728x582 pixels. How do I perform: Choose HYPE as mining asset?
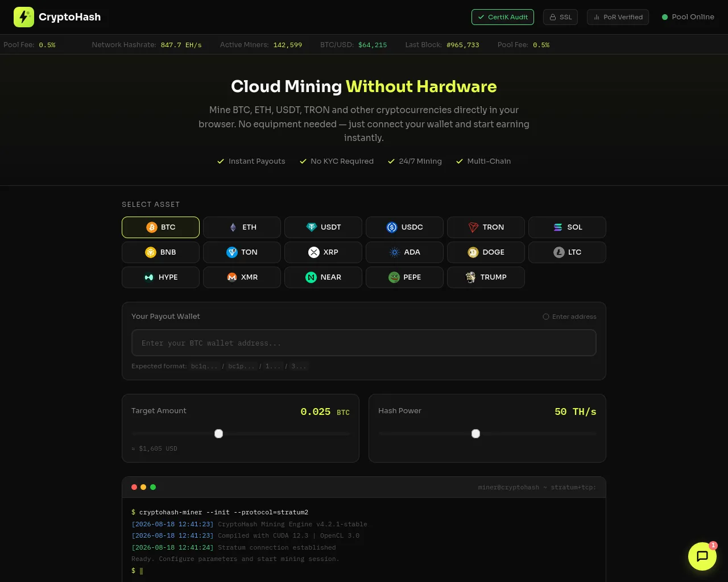160,277
